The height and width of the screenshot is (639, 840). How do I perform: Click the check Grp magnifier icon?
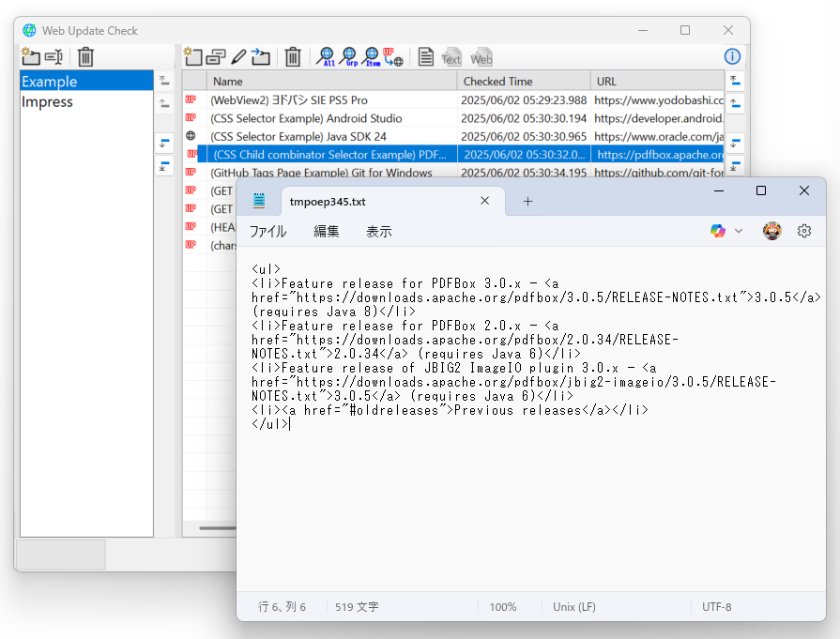[x=349, y=57]
